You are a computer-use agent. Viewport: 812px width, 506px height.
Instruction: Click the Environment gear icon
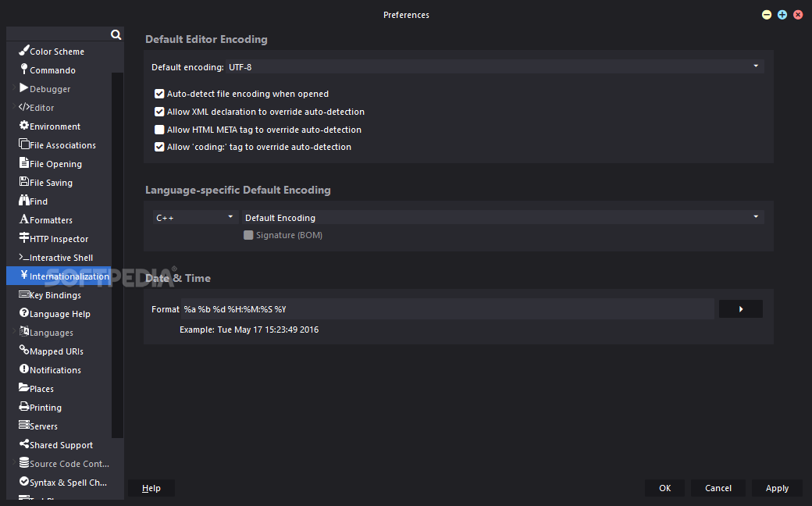[24, 126]
